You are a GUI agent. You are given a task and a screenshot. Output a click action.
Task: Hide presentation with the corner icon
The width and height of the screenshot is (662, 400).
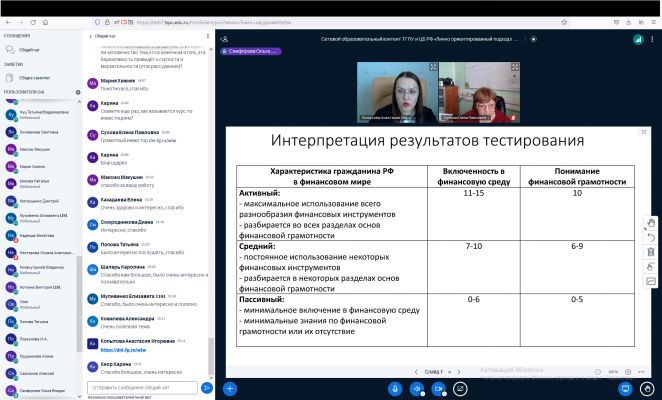pos(644,132)
